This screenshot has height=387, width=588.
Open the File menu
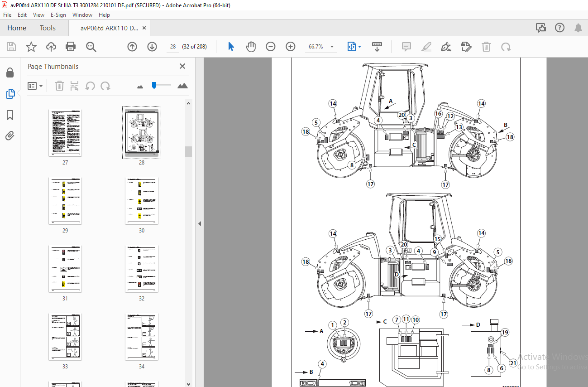click(7, 15)
